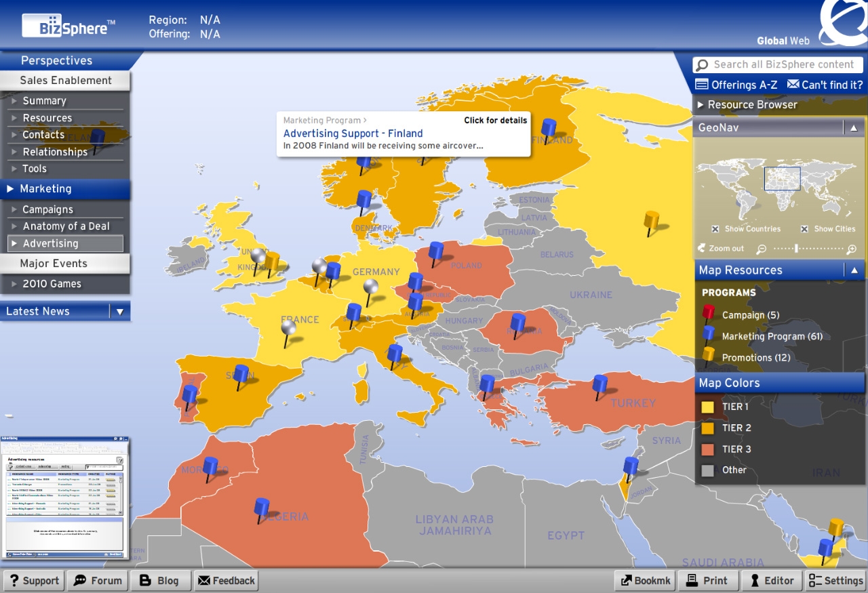Click the gold pin near Saudi Arabia
The image size is (868, 593).
(x=836, y=528)
